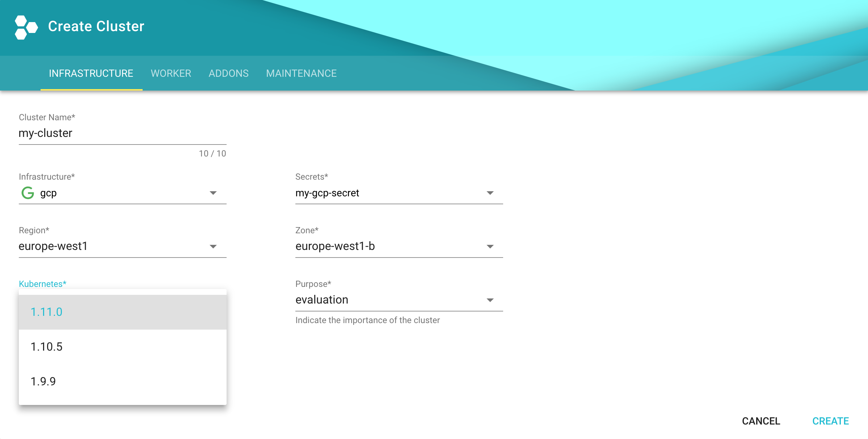
Task: Open the Addons tab
Action: (x=228, y=74)
